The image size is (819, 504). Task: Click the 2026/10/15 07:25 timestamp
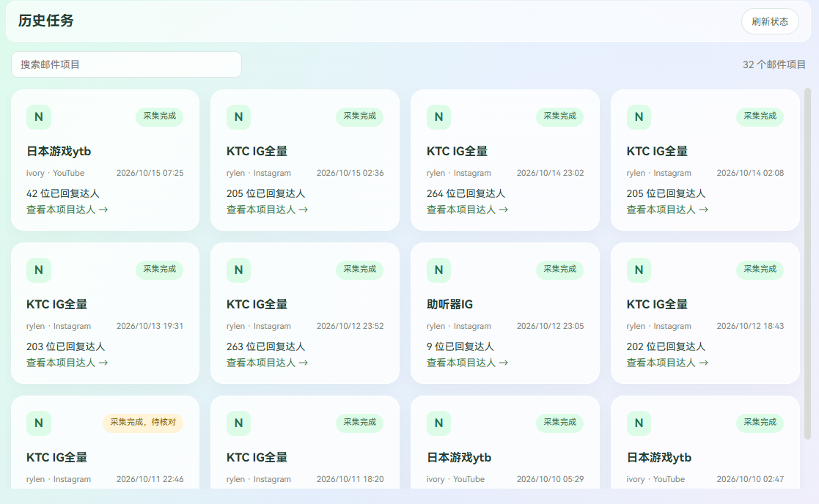(x=150, y=173)
